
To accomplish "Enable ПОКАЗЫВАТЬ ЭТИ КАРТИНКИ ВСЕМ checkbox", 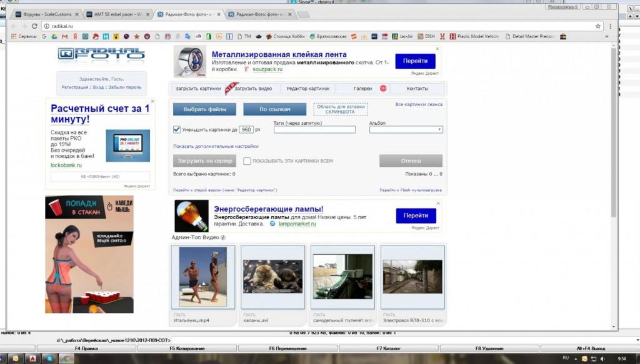I will click(247, 161).
